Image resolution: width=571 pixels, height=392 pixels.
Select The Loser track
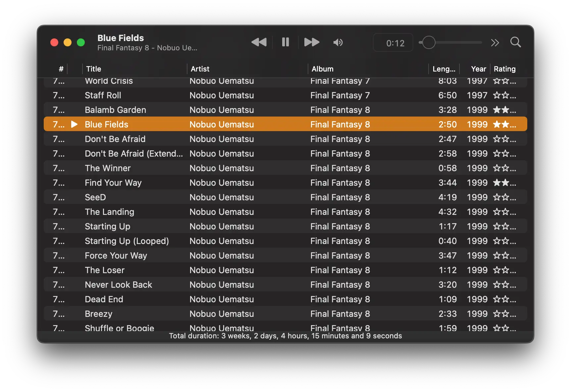tap(285, 270)
